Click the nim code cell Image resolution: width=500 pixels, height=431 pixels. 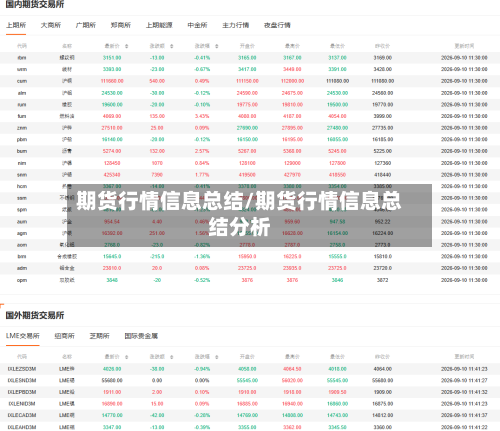click(x=22, y=163)
